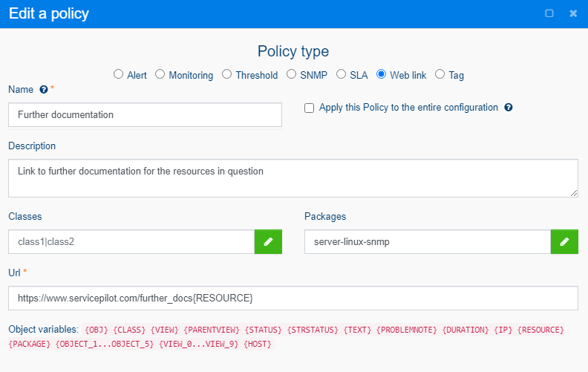The image size is (588, 372).
Task: Click the {PARENTVIEW} object variable
Action: 212,330
